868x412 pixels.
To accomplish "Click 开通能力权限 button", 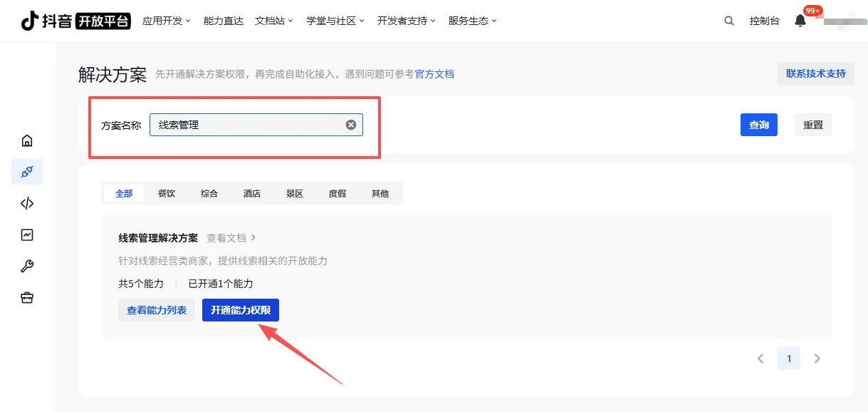I will tap(241, 310).
